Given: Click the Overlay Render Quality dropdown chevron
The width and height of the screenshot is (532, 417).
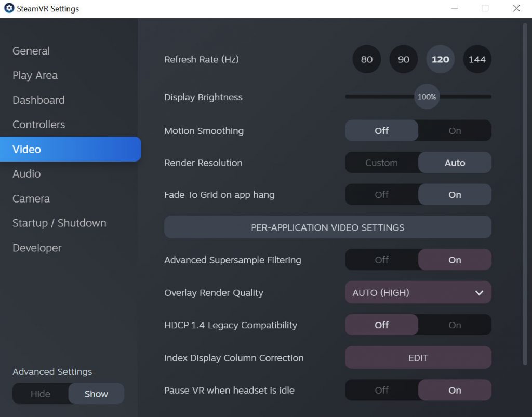Looking at the screenshot, I should [479, 293].
